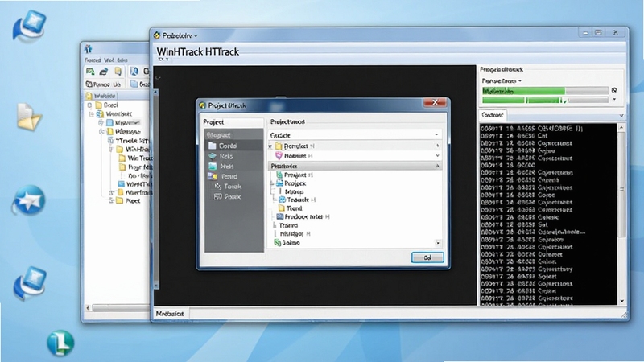Viewport: 644px width, 362px height.
Task: Open the blue star circle desktop icon
Action: pyautogui.click(x=29, y=200)
